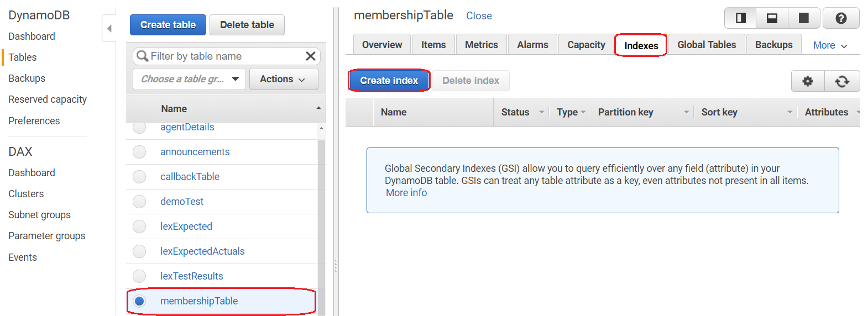Expand the Actions dropdown menu

283,79
